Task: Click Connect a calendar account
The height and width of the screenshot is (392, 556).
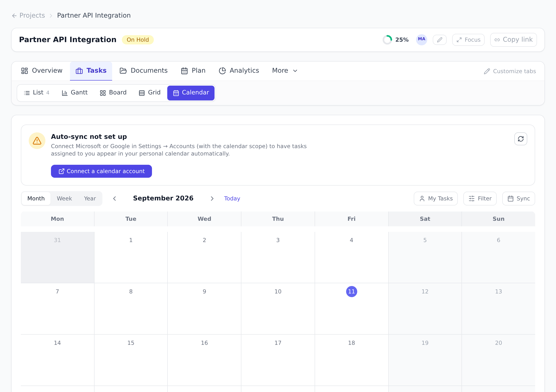Action: (x=101, y=171)
